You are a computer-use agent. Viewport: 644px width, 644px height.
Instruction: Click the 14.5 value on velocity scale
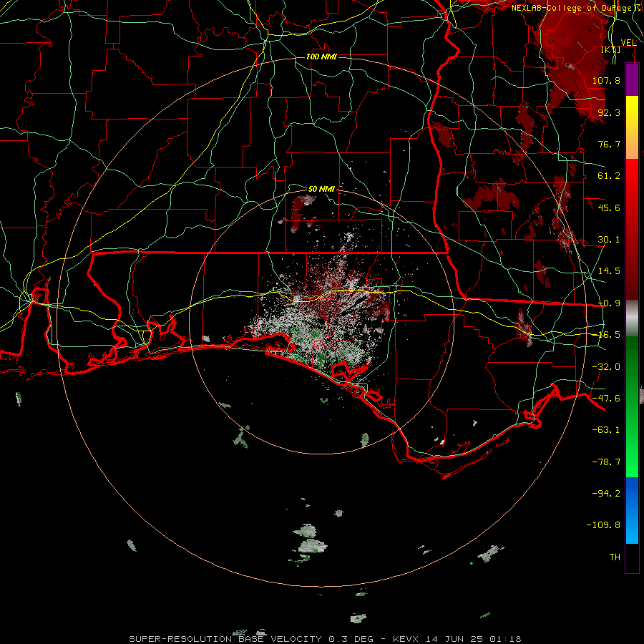[609, 271]
